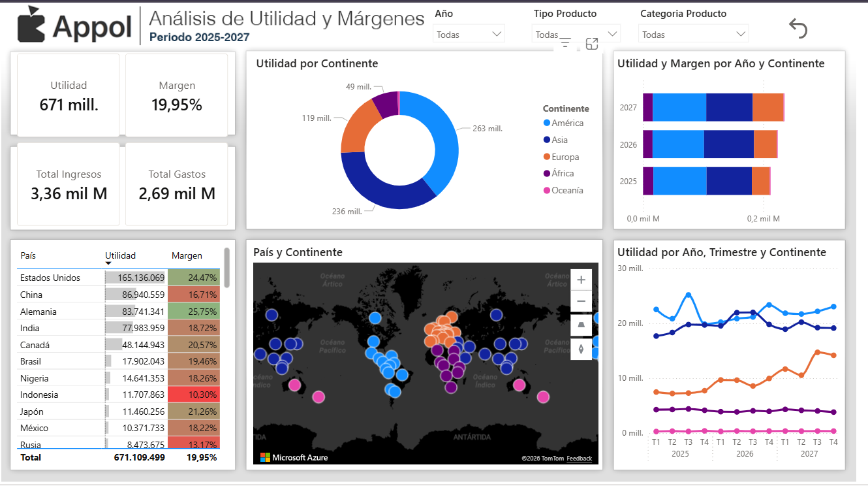The image size is (868, 486).
Task: Sort the table by the Margen column header
Action: pos(187,255)
